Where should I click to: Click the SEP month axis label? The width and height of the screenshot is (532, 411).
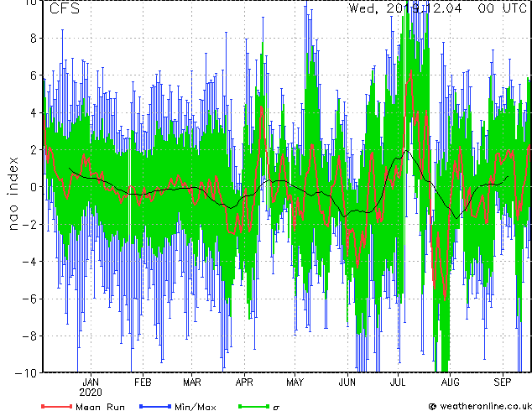point(502,382)
